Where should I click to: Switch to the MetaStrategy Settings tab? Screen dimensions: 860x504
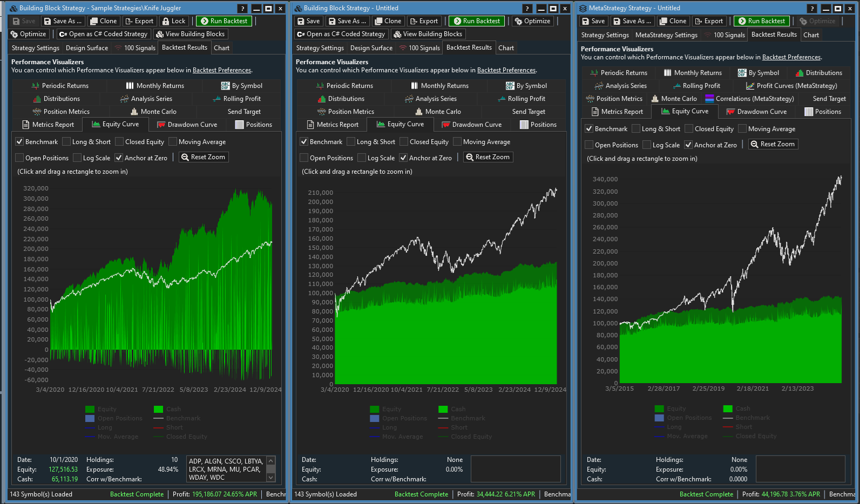tap(666, 35)
